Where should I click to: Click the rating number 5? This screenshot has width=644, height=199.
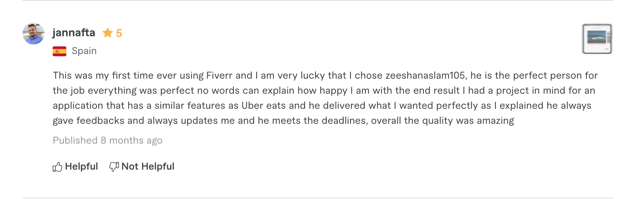tap(119, 33)
